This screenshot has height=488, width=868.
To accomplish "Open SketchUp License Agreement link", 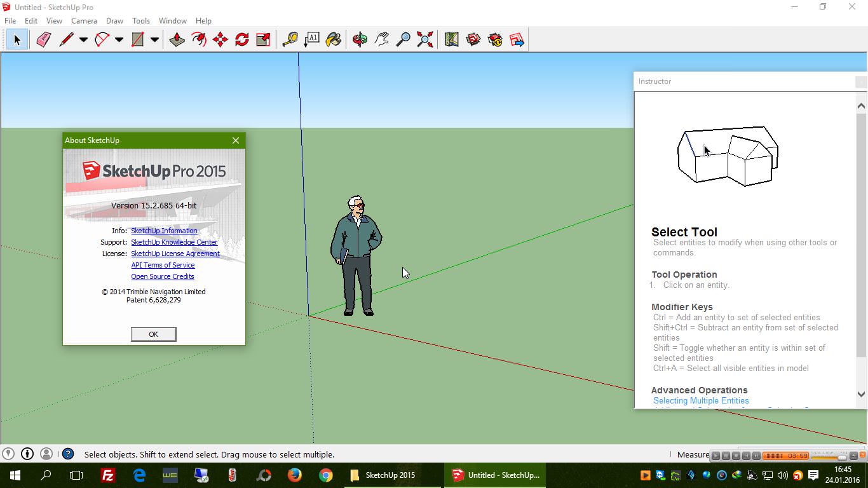I will [175, 254].
